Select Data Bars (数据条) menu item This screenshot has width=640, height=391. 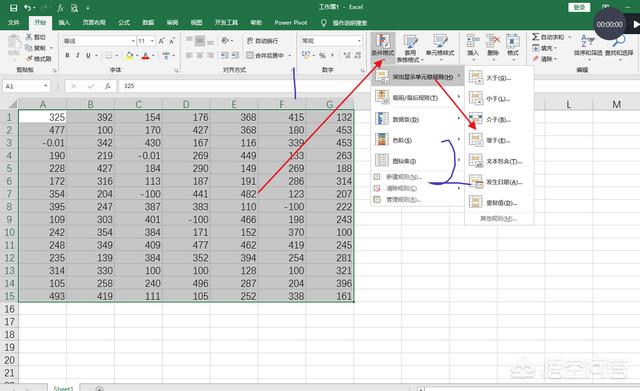tap(418, 119)
